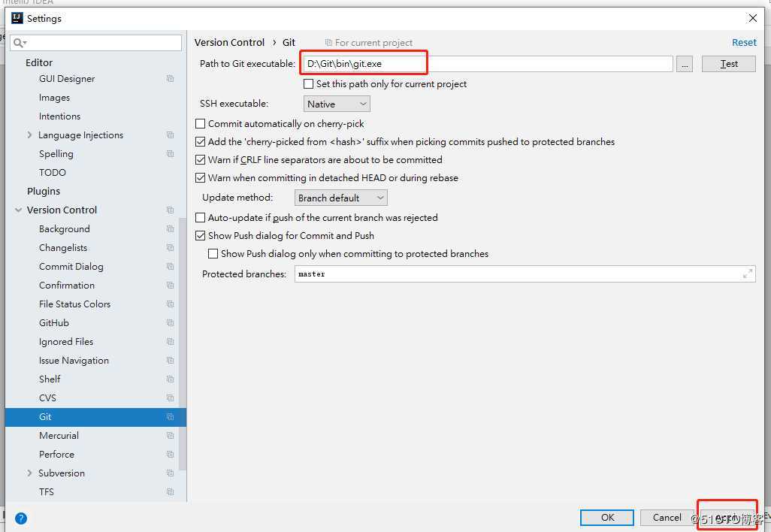The image size is (771, 532).
Task: Click the project-level icon beside File Status Colors
Action: 170,304
